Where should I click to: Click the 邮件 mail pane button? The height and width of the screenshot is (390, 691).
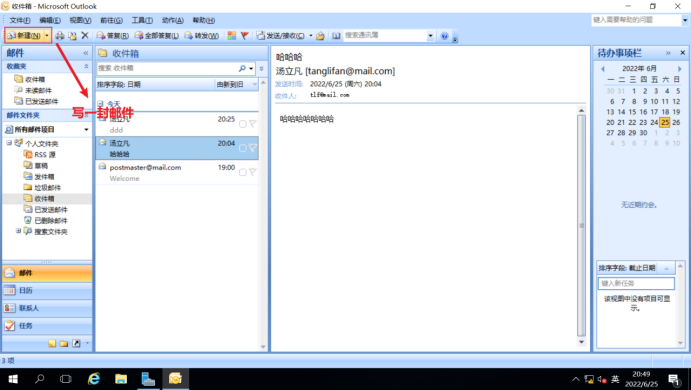[x=47, y=273]
